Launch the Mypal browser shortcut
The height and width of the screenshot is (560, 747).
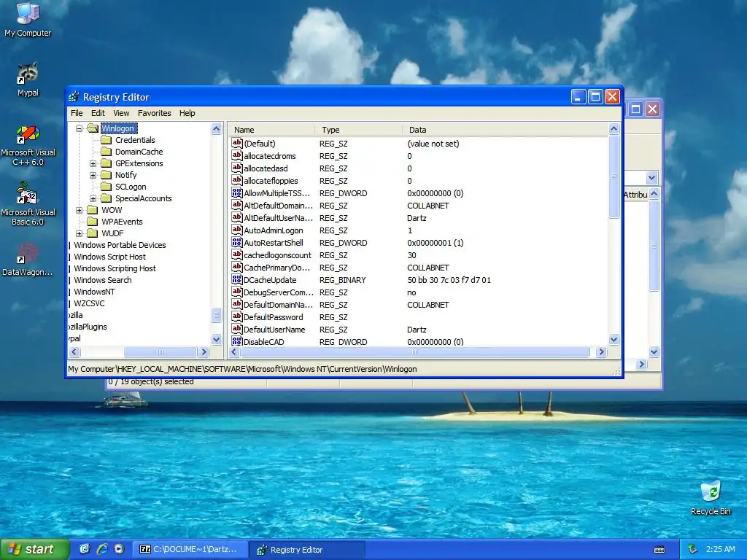coord(28,79)
